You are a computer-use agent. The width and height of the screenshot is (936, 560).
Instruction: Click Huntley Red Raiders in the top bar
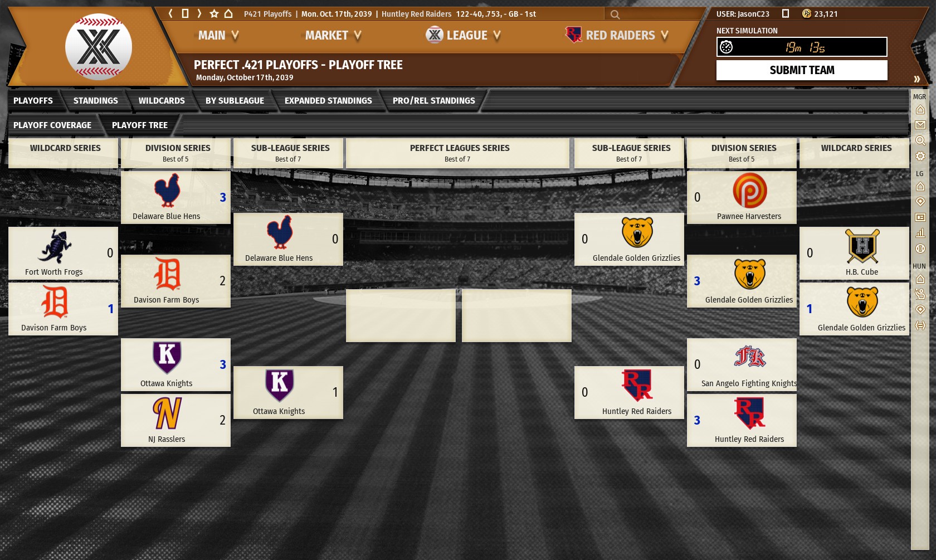click(417, 14)
